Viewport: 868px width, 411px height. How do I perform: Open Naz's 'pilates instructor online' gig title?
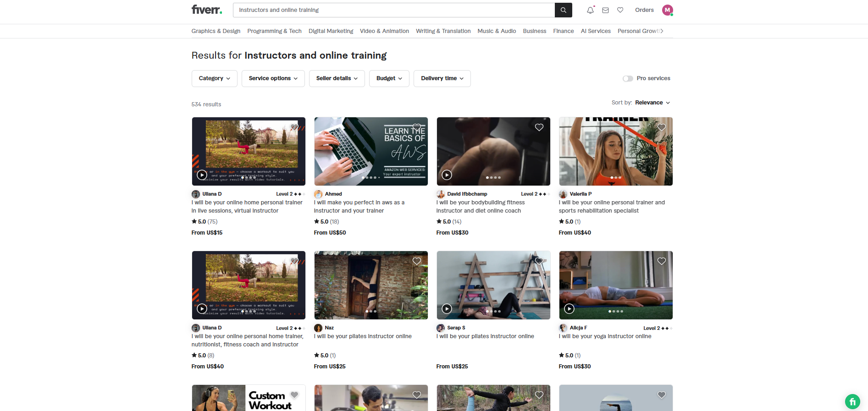click(x=363, y=336)
